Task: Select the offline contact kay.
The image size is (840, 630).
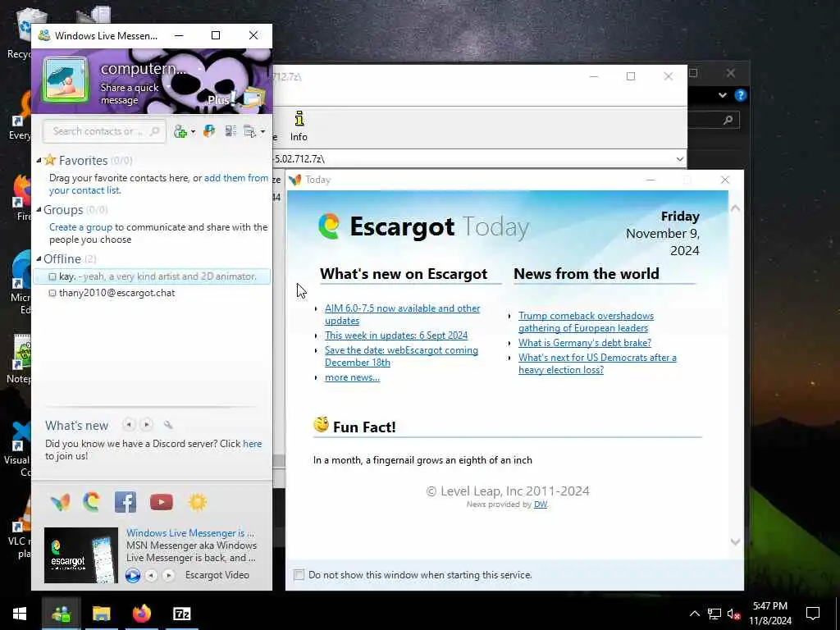Action: [152, 276]
